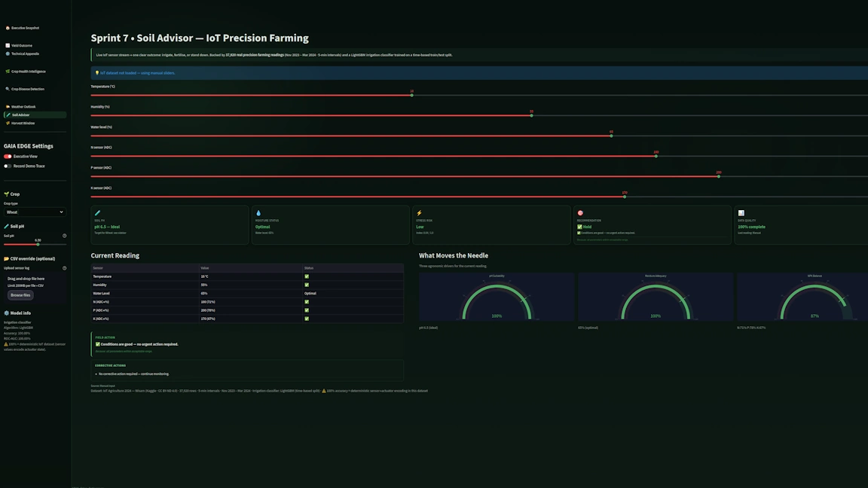Image resolution: width=868 pixels, height=488 pixels.
Task: Navigate to the Harvest Window page
Action: click(x=23, y=123)
